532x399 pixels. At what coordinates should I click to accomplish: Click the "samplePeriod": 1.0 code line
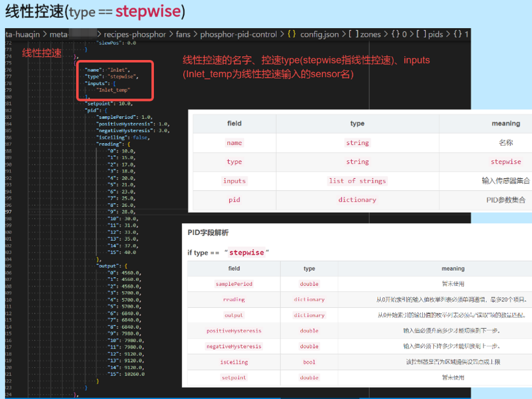(x=125, y=117)
